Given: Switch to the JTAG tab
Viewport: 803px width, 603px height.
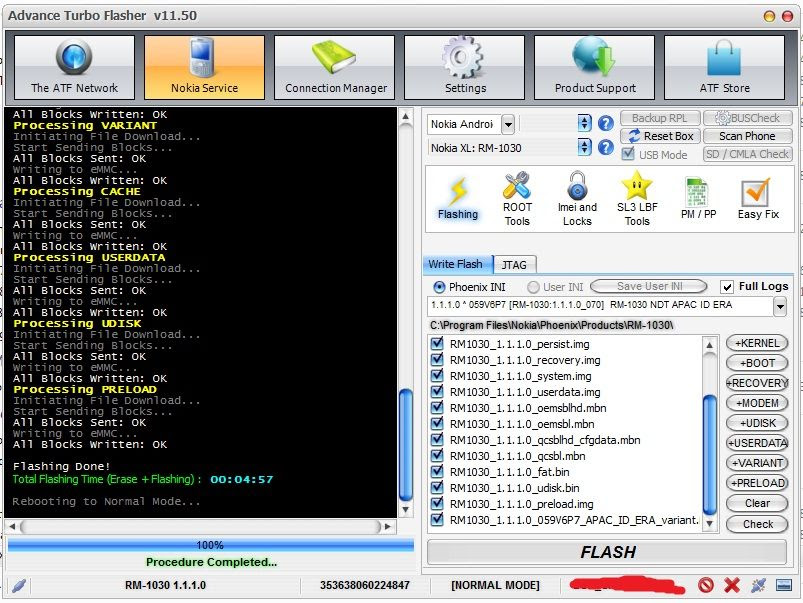Looking at the screenshot, I should pos(514,265).
